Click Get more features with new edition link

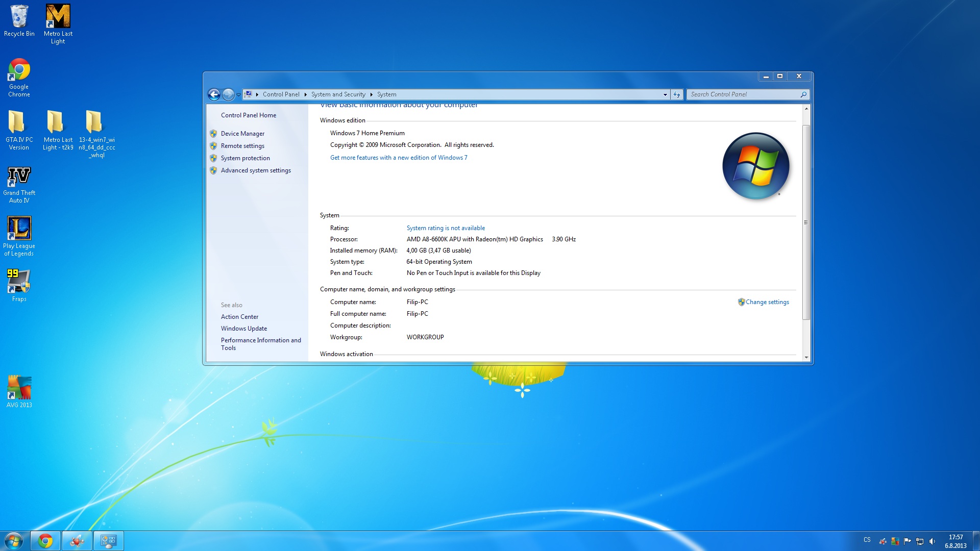pos(399,158)
